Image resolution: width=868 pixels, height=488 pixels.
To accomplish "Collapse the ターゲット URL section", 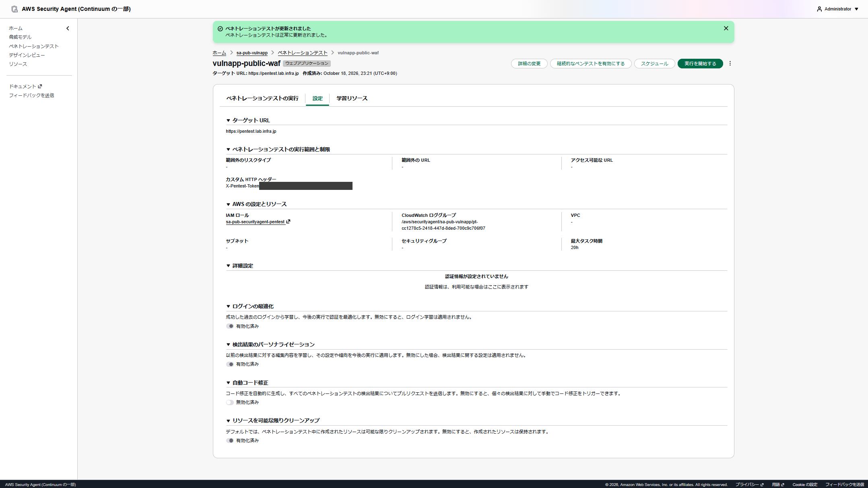I will [228, 120].
